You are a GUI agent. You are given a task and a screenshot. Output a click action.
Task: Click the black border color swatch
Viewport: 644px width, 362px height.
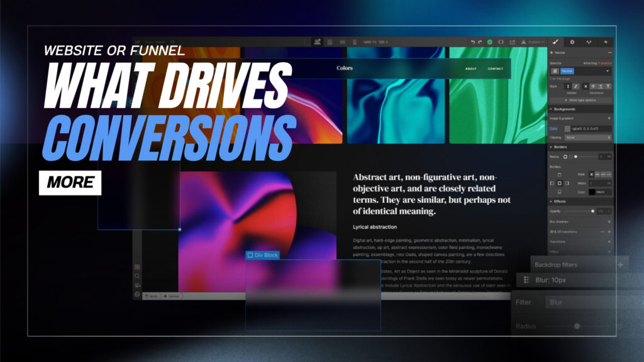pos(592,192)
